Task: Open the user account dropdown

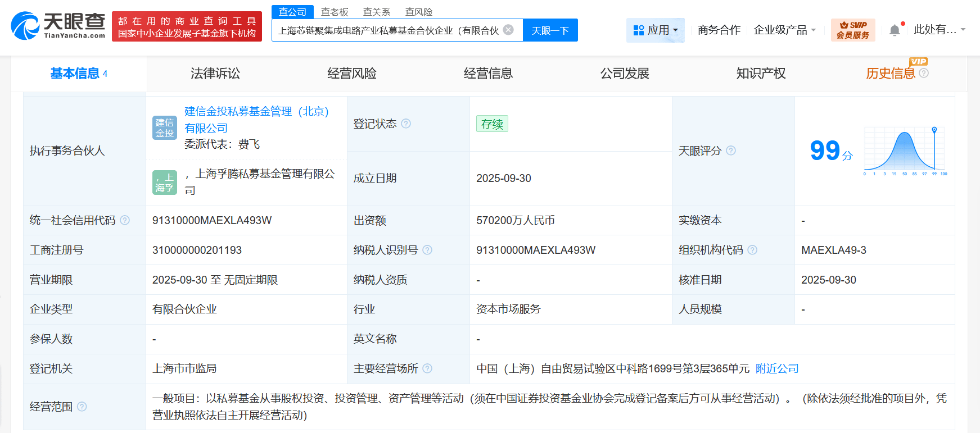Action: tap(939, 30)
